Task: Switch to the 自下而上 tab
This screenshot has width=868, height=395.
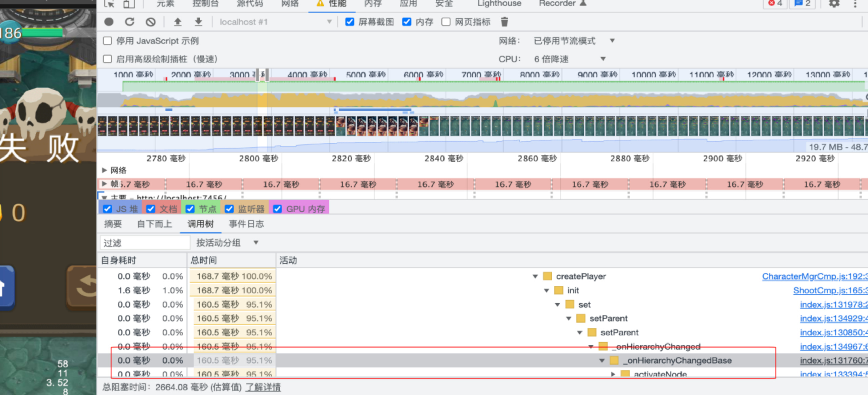Action: (x=154, y=224)
